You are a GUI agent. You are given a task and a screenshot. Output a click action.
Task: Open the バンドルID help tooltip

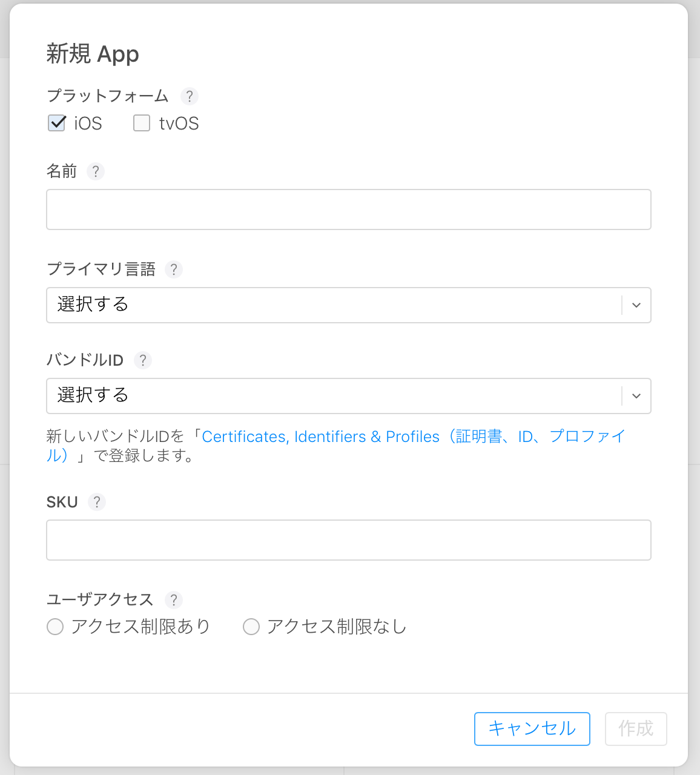click(x=143, y=360)
